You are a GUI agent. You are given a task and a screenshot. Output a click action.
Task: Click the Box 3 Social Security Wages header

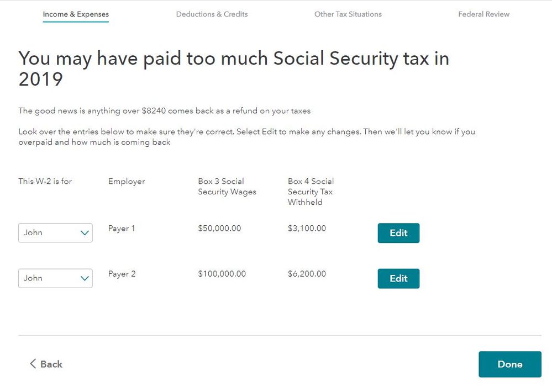point(227,187)
